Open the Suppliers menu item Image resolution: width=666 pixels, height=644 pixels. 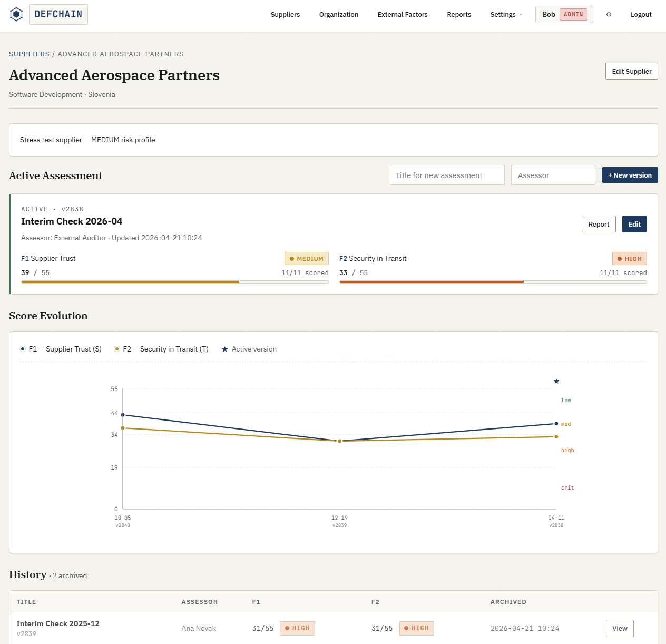(285, 15)
